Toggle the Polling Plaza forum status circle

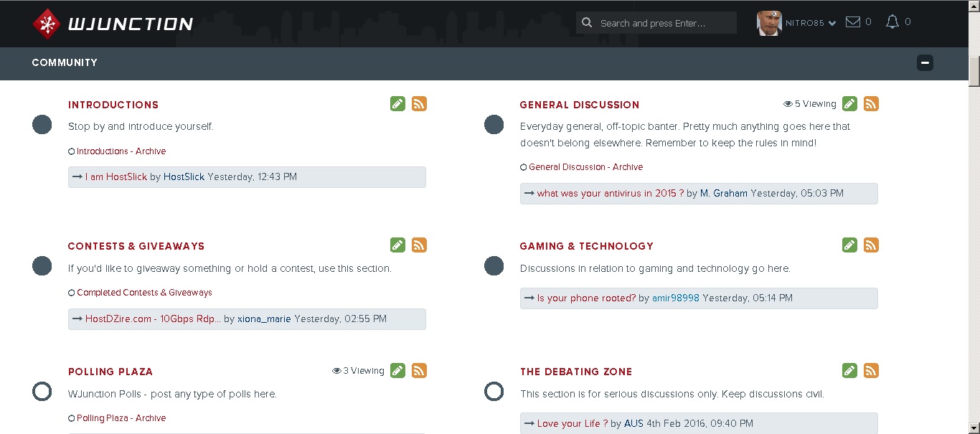point(42,392)
